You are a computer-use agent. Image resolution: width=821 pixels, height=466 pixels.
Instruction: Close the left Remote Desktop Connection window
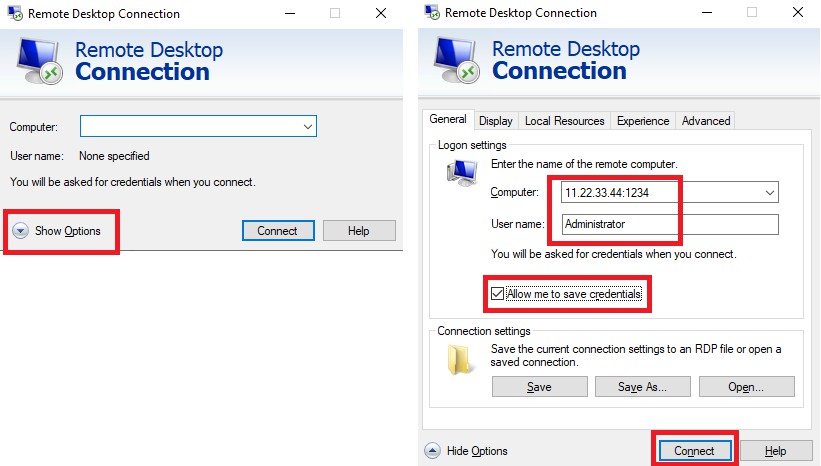381,13
